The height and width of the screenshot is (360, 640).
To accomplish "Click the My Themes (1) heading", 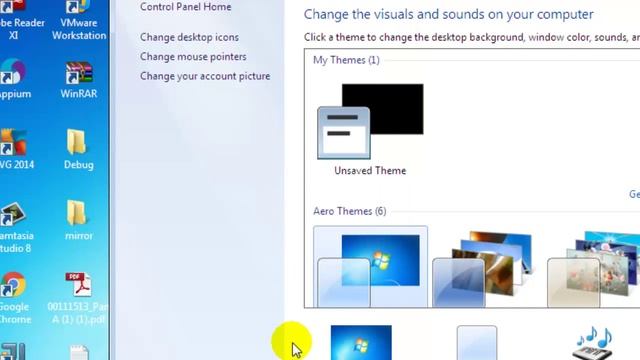I will pos(346,60).
